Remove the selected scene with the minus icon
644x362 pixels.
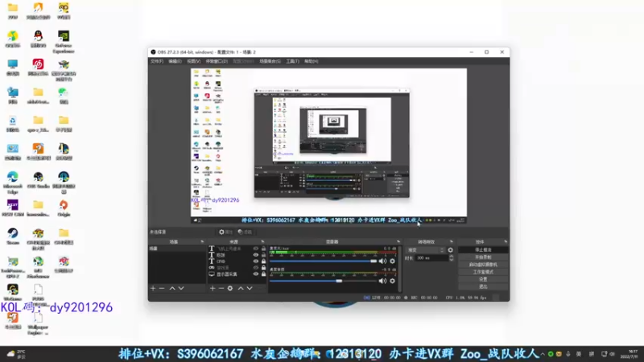pos(162,289)
